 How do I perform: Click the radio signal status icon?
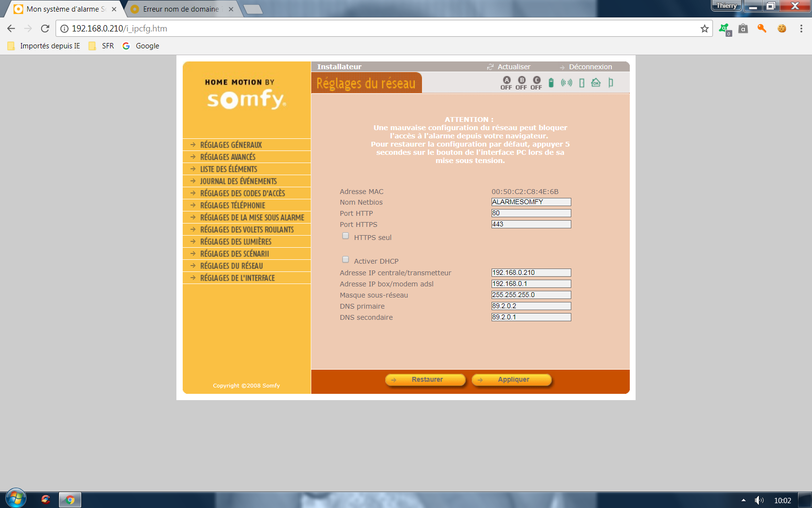pos(566,83)
